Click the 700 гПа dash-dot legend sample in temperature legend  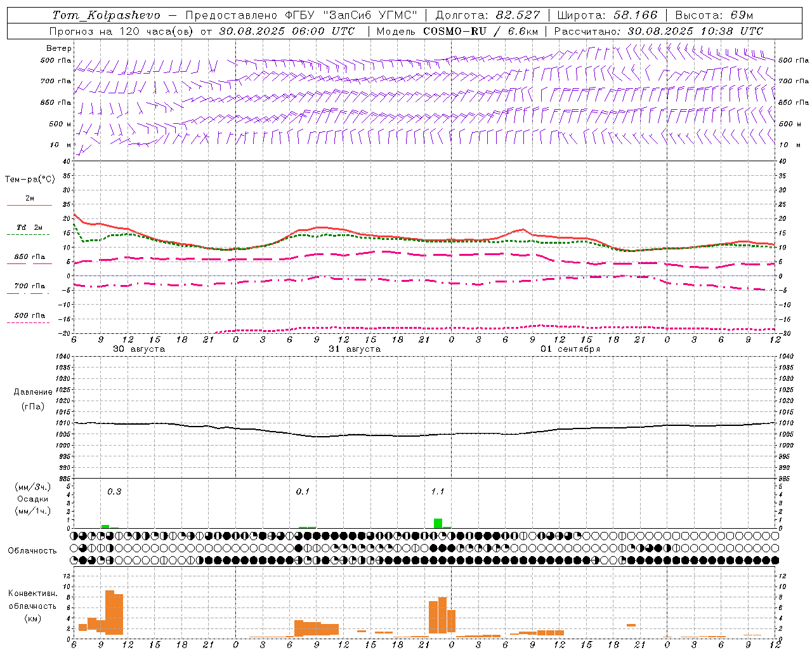(28, 293)
